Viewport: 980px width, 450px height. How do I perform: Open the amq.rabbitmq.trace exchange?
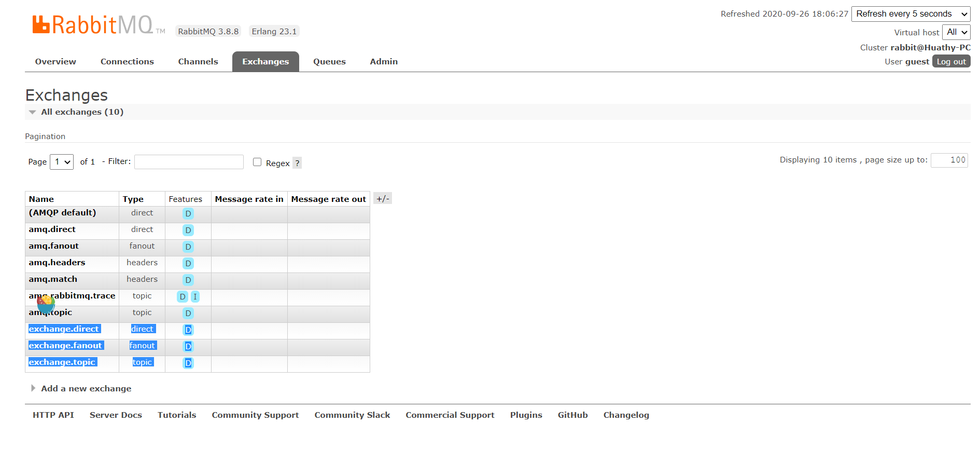[x=72, y=296]
